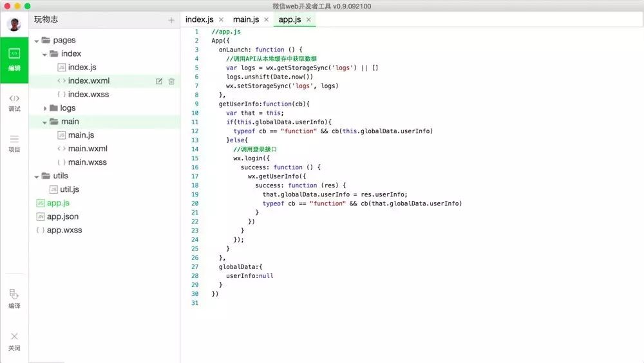
Task: Collapse the pages folder
Action: coord(37,41)
